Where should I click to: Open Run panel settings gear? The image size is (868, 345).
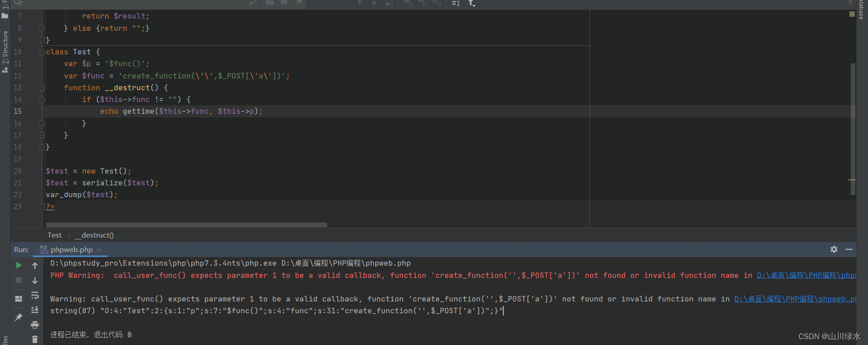[x=834, y=249]
